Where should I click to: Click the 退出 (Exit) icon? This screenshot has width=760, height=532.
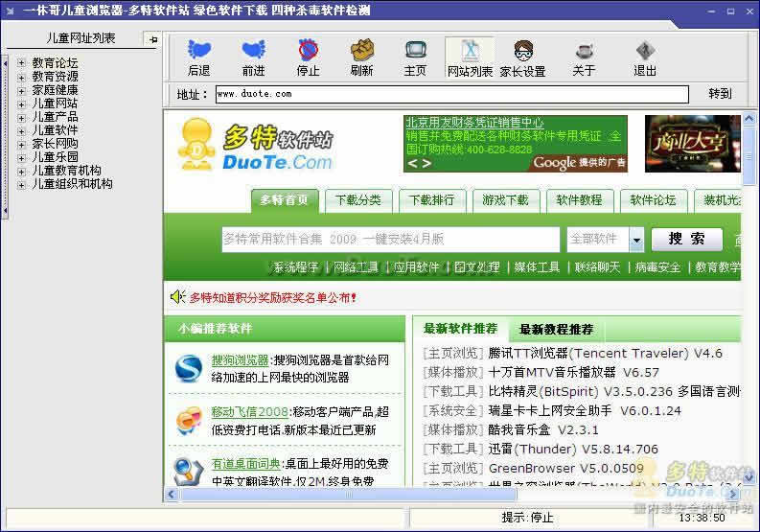pyautogui.click(x=645, y=51)
